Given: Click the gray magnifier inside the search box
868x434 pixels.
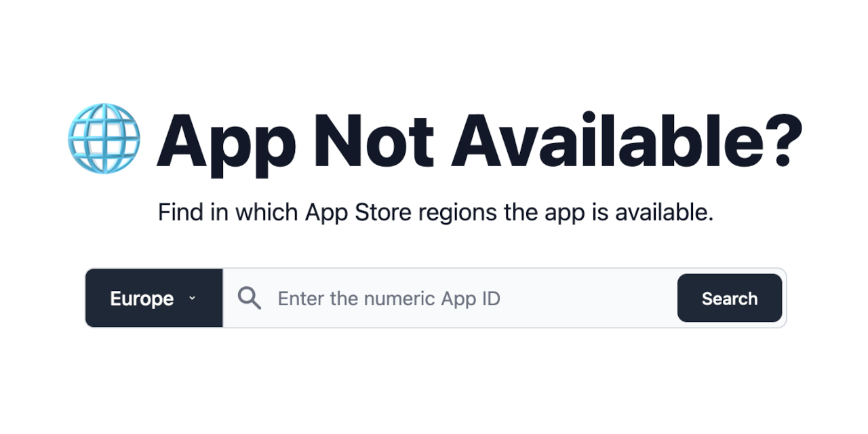Looking at the screenshot, I should tap(250, 298).
